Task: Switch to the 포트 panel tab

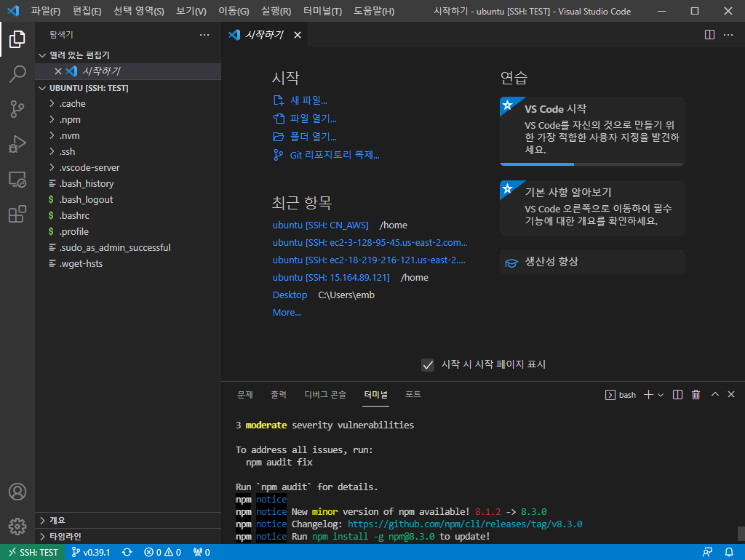Action: pos(413,395)
